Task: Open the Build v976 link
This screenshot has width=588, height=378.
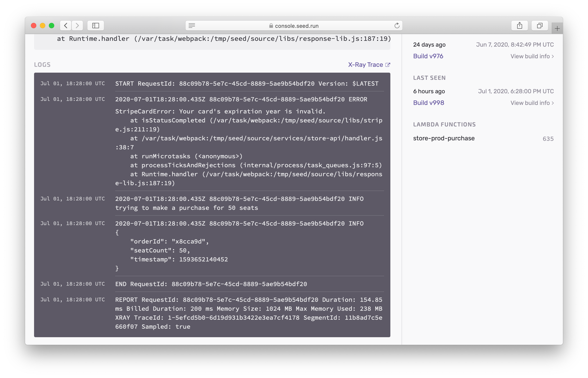Action: [x=428, y=56]
